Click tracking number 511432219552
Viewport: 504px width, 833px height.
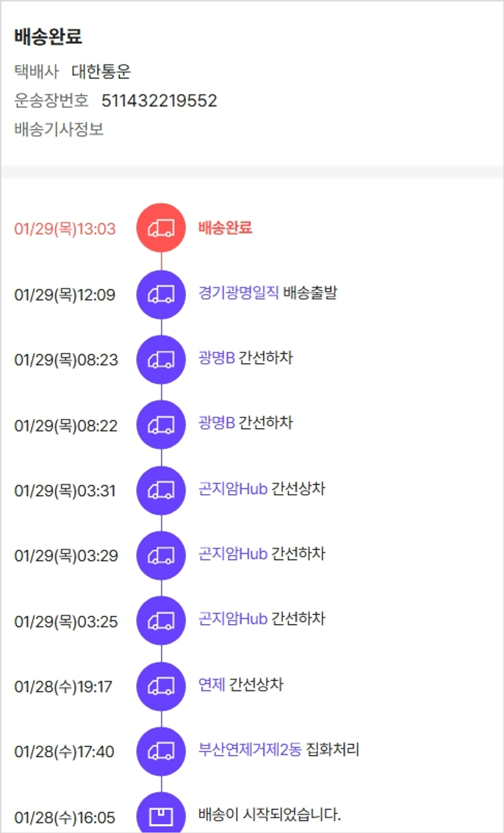click(x=159, y=101)
